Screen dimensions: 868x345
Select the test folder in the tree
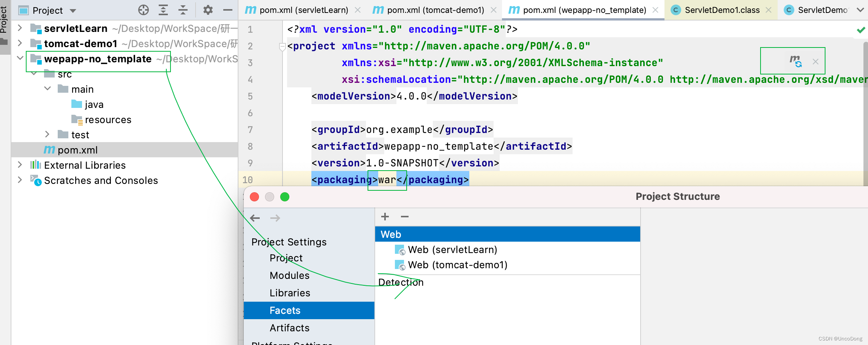click(74, 135)
